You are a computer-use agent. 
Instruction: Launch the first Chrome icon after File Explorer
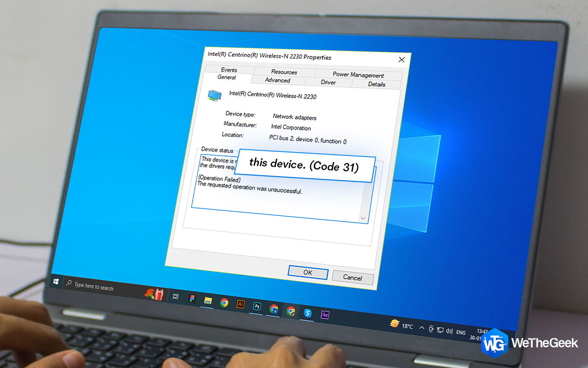click(224, 302)
